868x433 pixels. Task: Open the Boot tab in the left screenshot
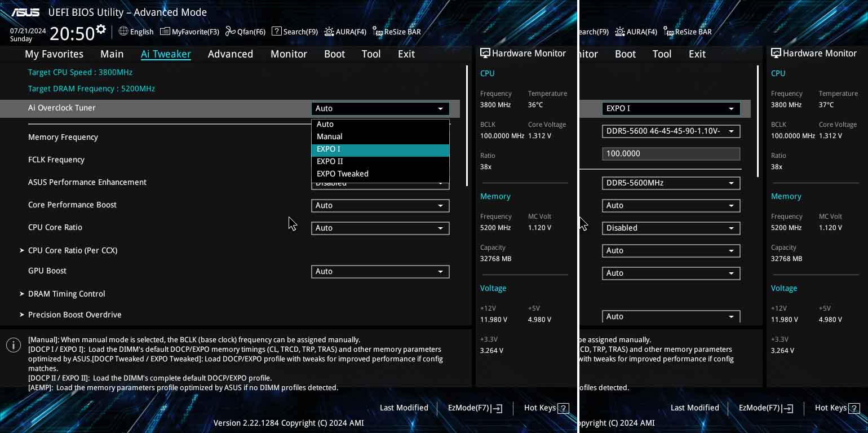[x=334, y=54]
